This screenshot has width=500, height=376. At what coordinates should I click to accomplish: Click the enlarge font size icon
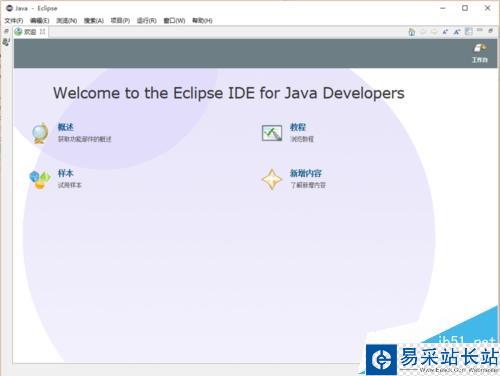coord(457,32)
